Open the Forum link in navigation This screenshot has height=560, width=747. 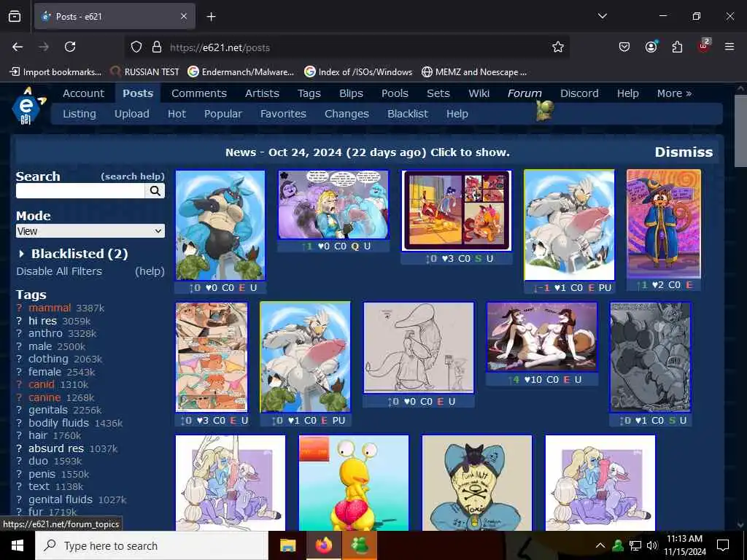pos(525,93)
